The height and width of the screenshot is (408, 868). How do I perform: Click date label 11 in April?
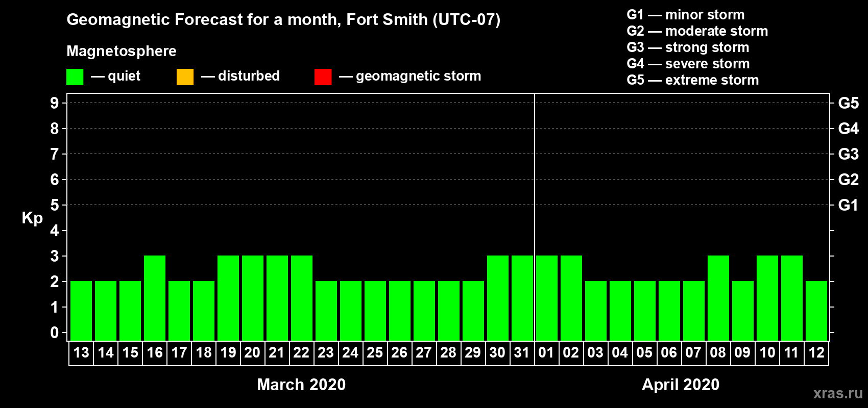click(792, 353)
